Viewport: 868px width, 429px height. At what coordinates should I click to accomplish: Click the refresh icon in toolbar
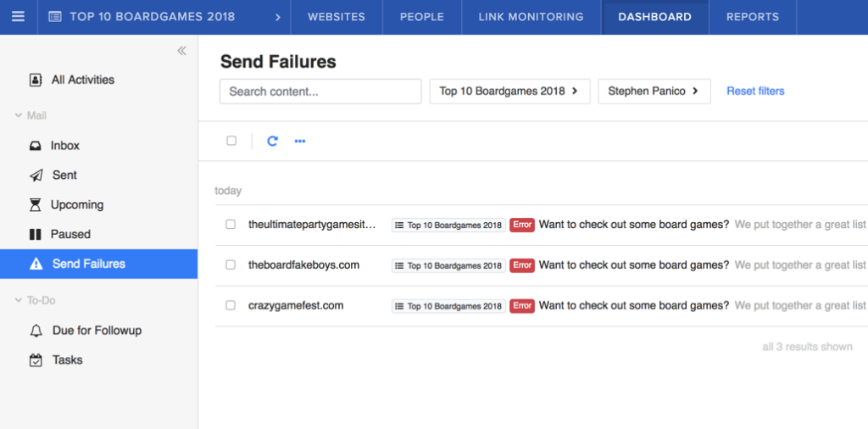tap(272, 141)
